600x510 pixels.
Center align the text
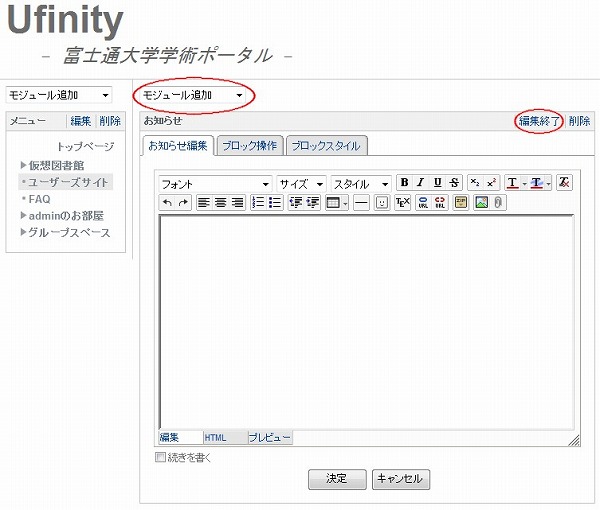[220, 202]
